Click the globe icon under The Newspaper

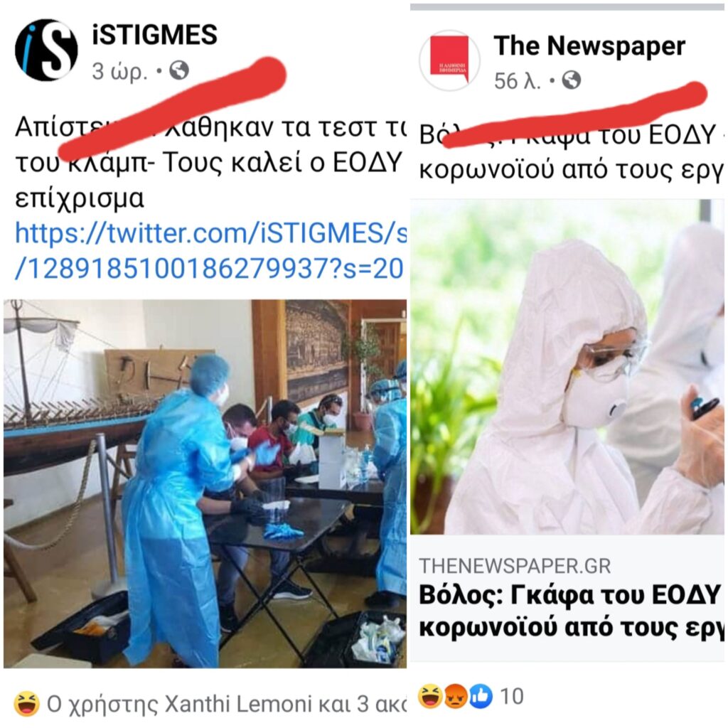(571, 80)
